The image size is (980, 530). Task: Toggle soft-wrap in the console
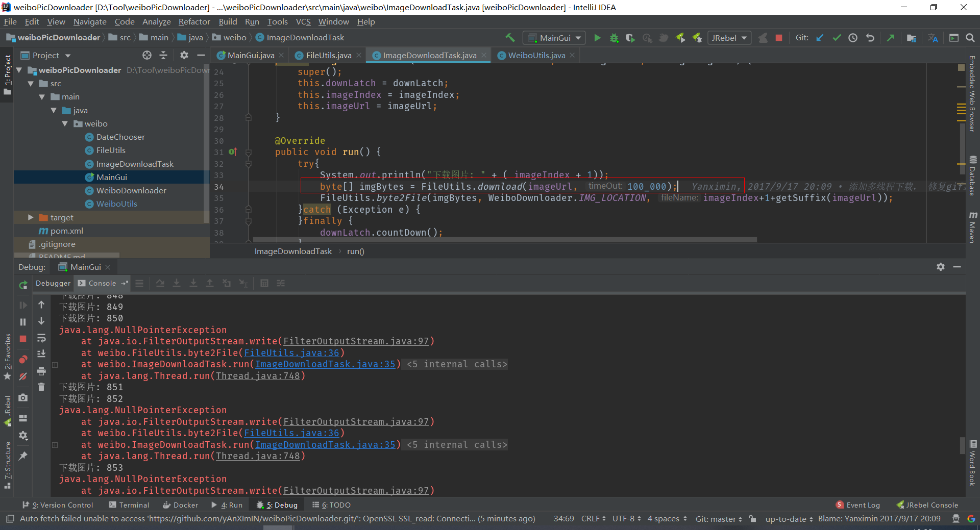tap(41, 338)
